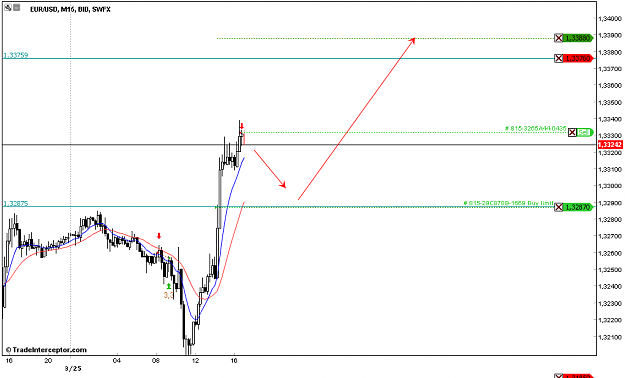This screenshot has width=625, height=378.
Task: Remove the 1,33880 take-profit line via its X
Action: tap(559, 38)
